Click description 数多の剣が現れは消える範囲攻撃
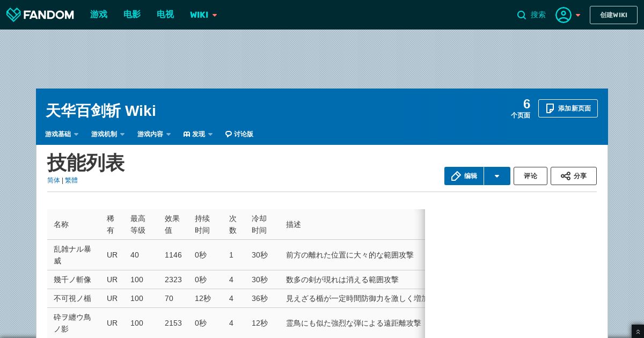 342,280
